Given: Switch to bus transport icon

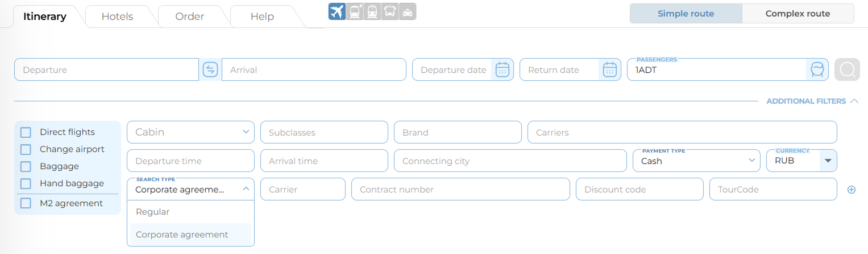Looking at the screenshot, I should 390,11.
